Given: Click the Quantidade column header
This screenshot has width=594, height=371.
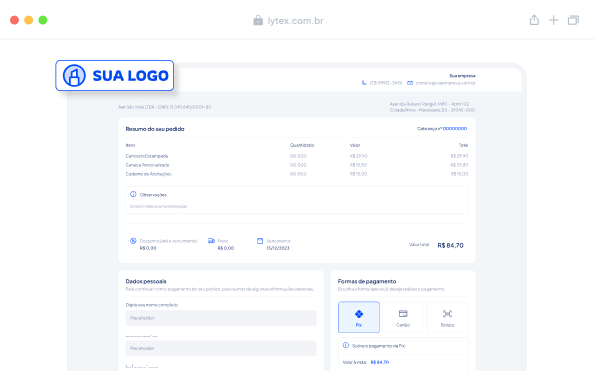Looking at the screenshot, I should click(x=302, y=145).
